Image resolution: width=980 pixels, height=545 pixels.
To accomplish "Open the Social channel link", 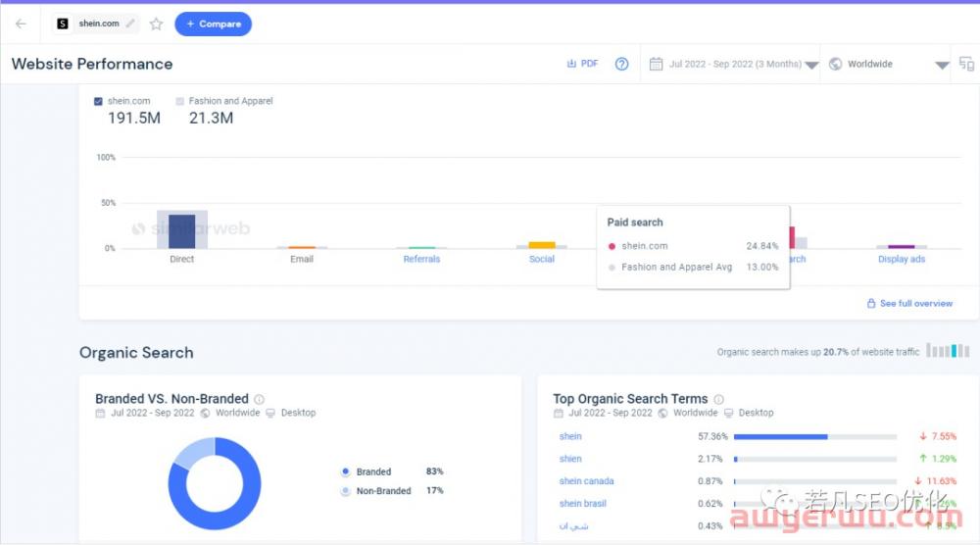I will point(541,259).
